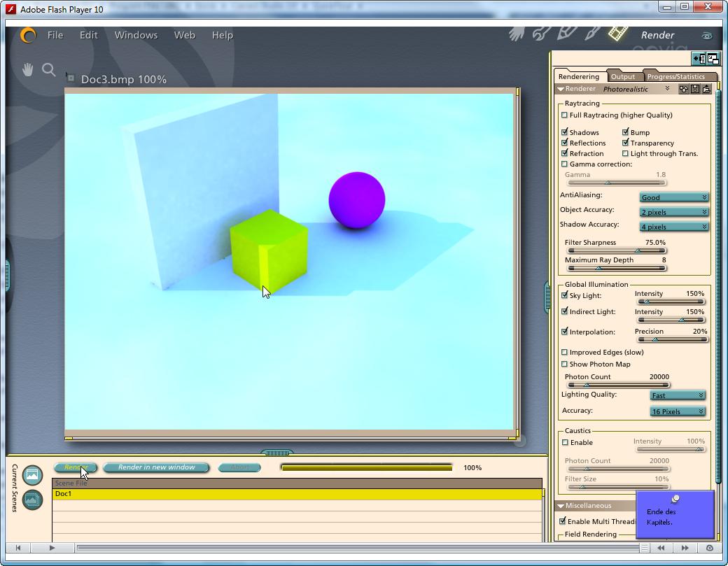Enable the Gamma correction checkbox
The width and height of the screenshot is (728, 566).
tap(565, 164)
